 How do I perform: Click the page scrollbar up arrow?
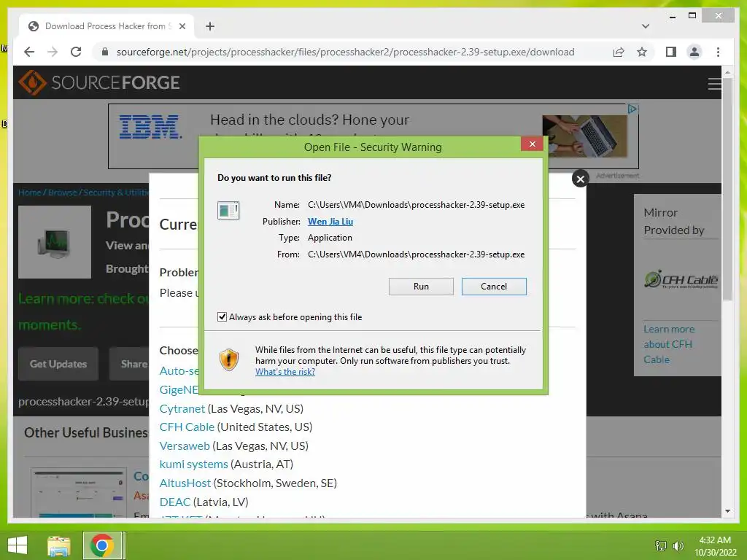[727, 72]
